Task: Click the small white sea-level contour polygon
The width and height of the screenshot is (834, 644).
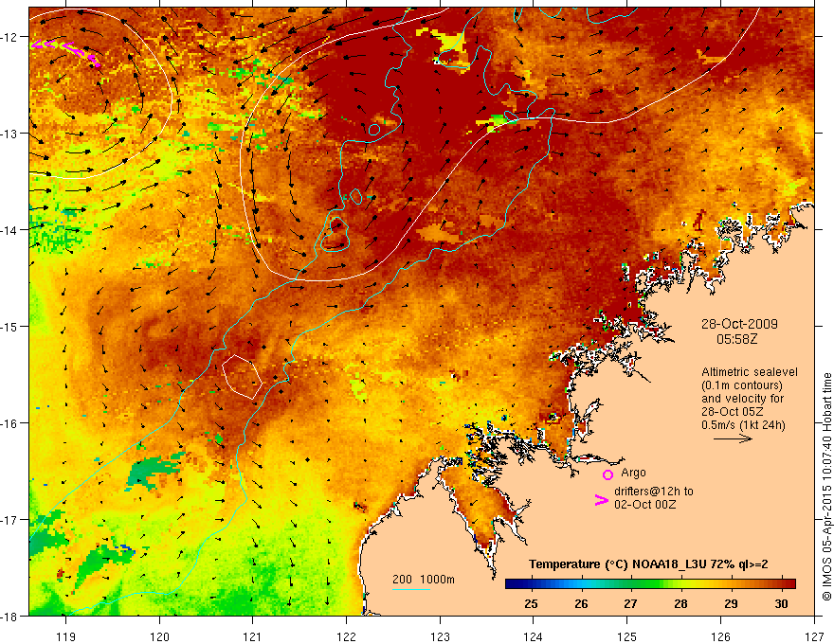Action: click(x=242, y=377)
